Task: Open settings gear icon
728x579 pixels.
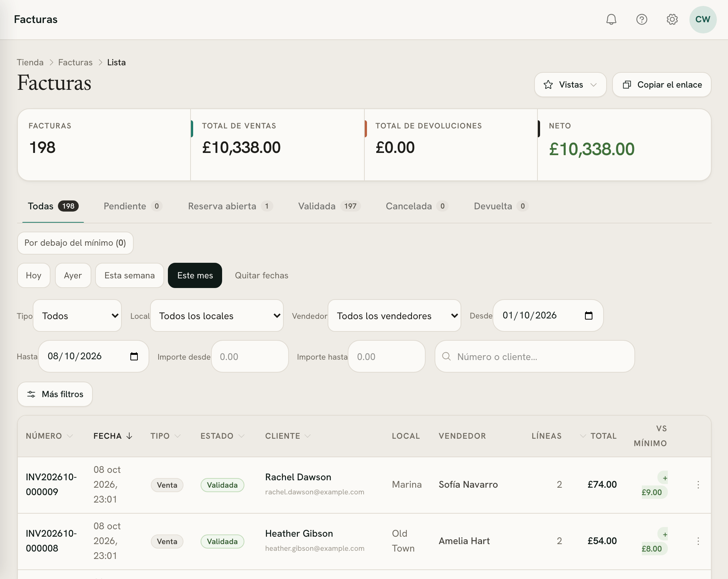Action: point(672,19)
